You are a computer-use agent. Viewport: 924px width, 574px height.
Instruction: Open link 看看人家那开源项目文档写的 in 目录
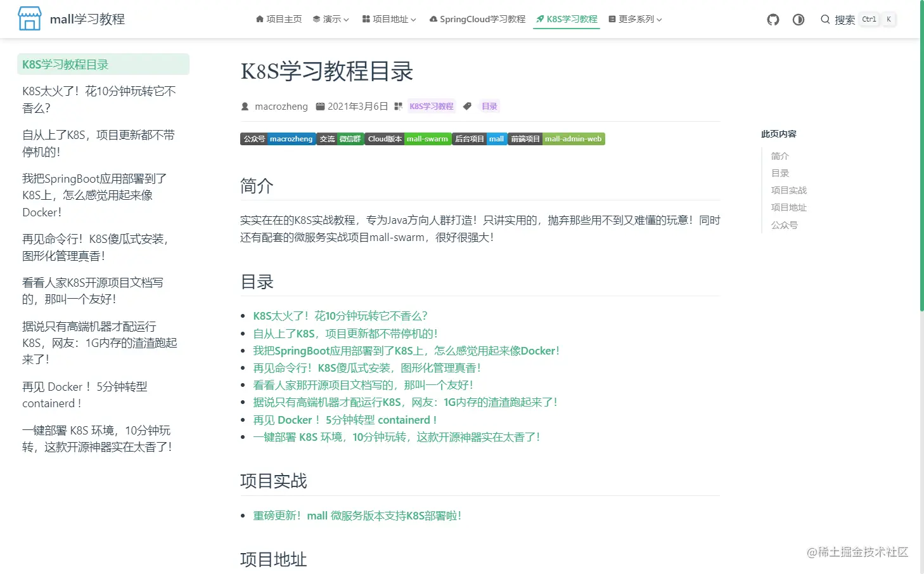363,385
